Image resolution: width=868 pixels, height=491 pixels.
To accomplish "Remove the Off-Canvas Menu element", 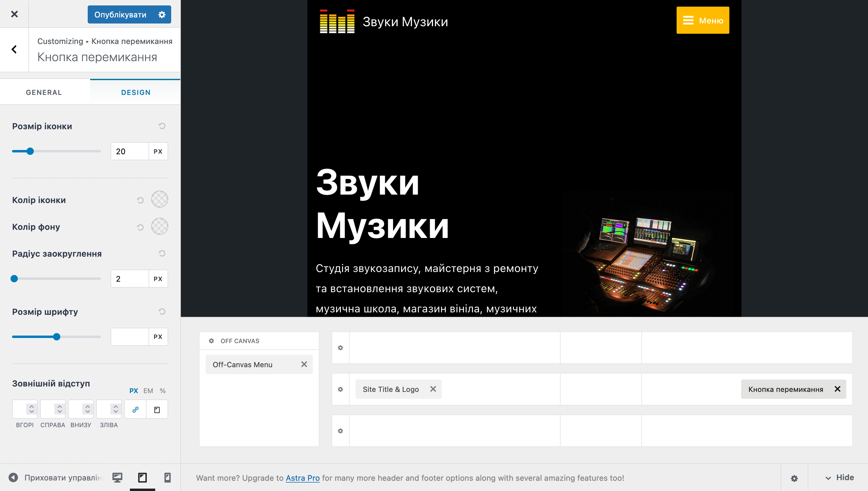I will (x=304, y=364).
